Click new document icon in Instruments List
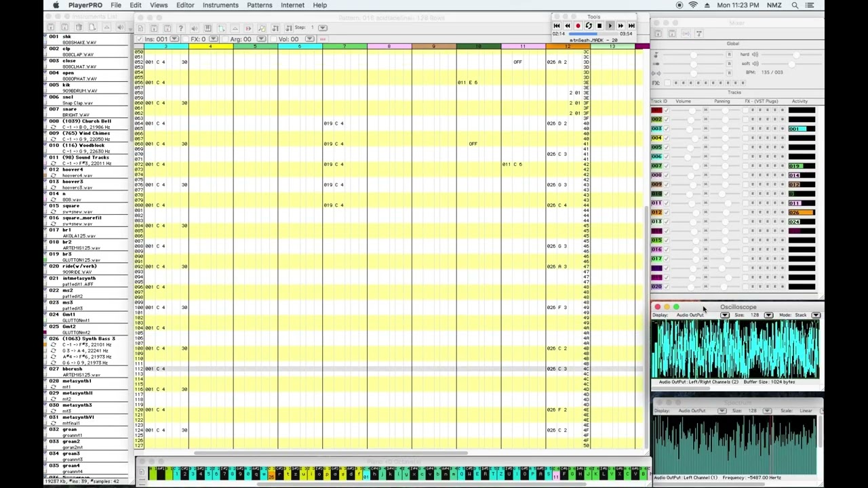Screen dimensions: 868x488 (92, 27)
